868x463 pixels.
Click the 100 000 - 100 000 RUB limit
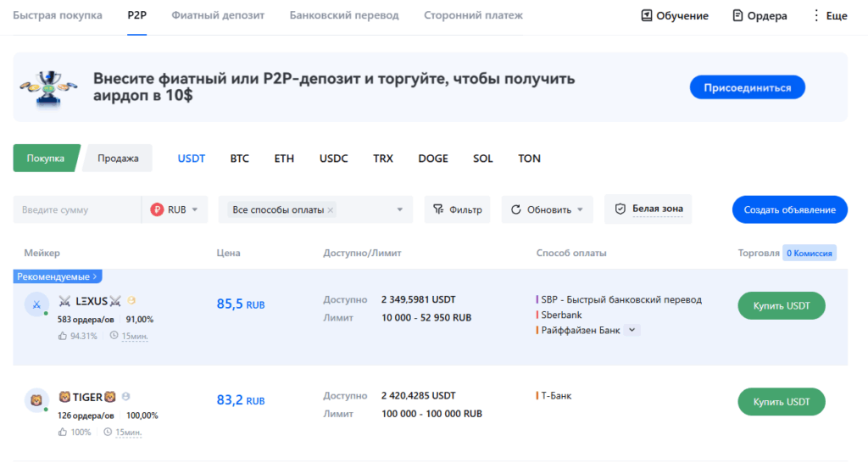point(431,414)
